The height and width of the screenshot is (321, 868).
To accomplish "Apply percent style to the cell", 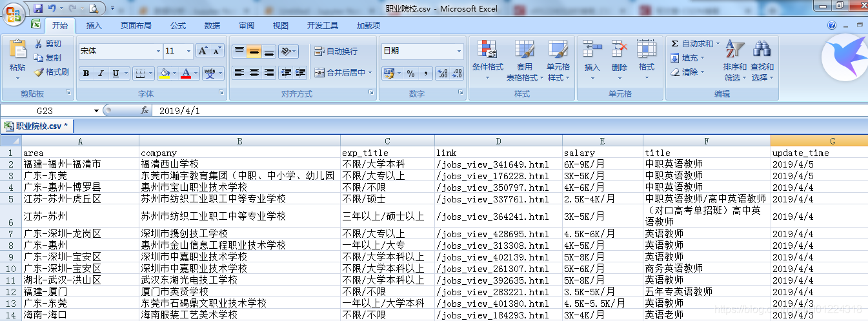I will click(x=410, y=73).
